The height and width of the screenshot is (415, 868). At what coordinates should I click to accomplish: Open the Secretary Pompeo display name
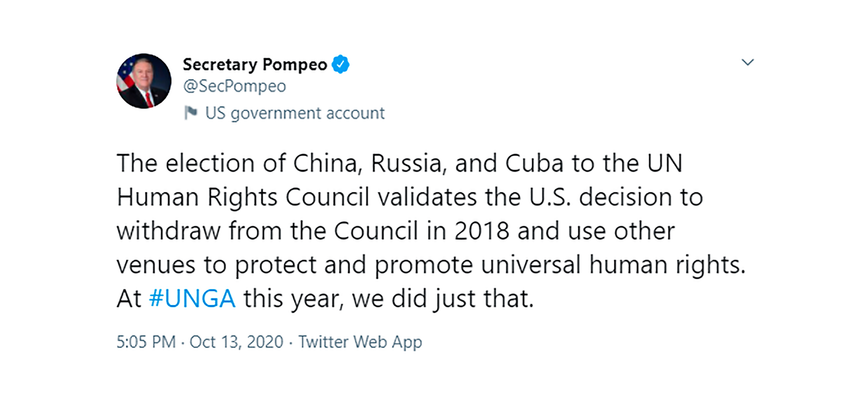pos(255,65)
